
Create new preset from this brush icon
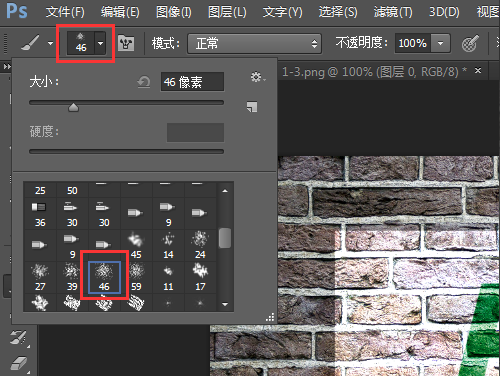coord(252,107)
